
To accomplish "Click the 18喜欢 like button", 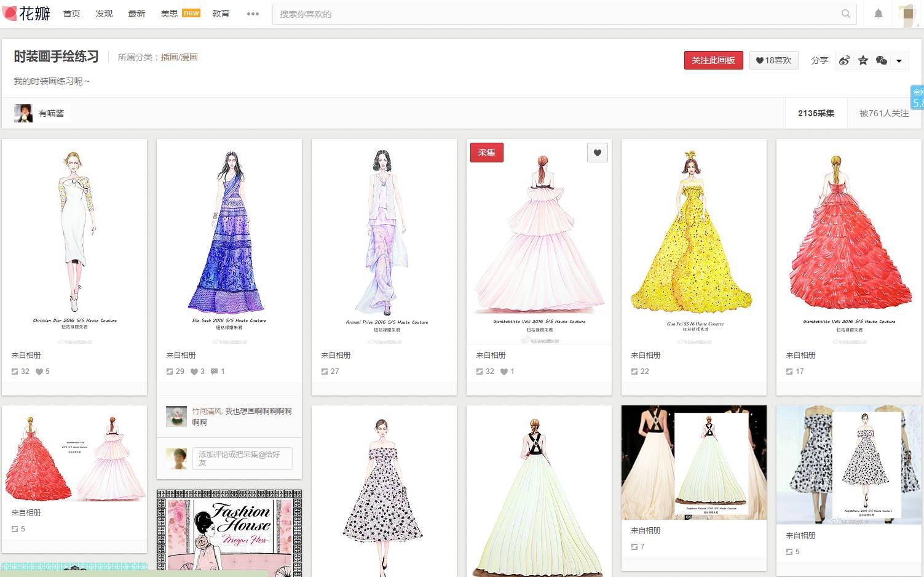I will tap(773, 60).
